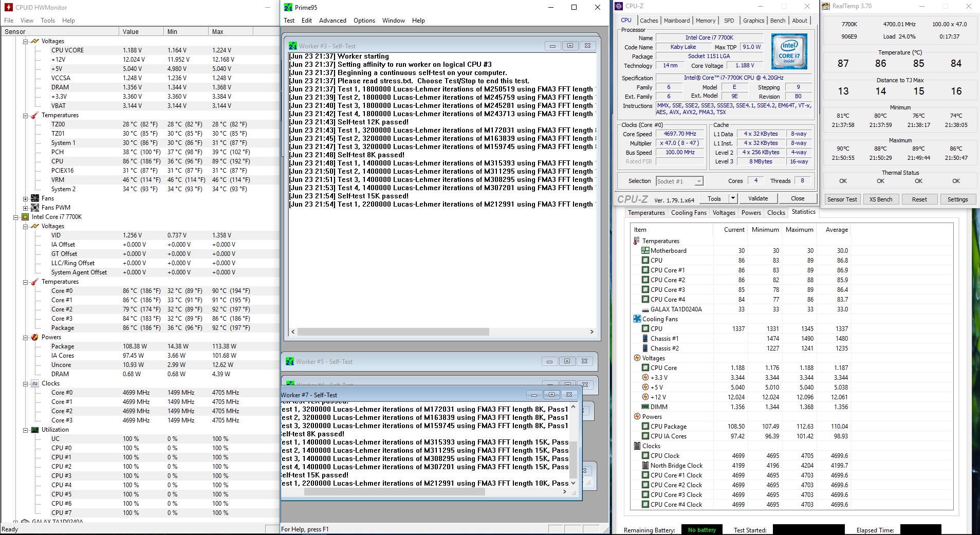Viewport: 980px width, 535px height.
Task: Open the View menu in HWMonitor
Action: click(27, 21)
